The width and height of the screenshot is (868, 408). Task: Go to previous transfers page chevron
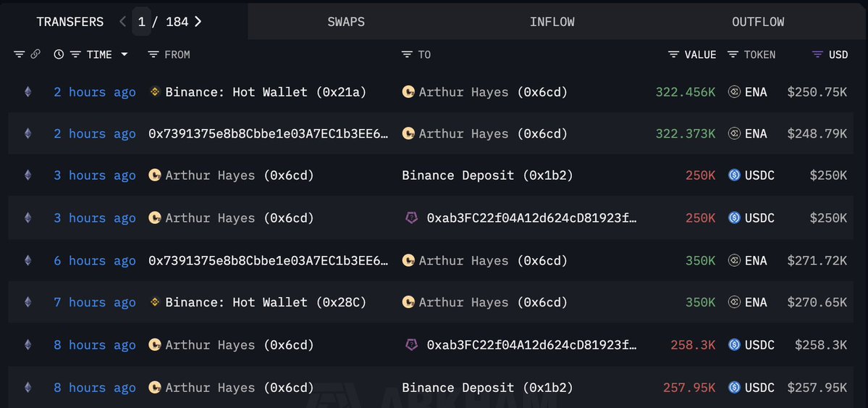pyautogui.click(x=122, y=22)
